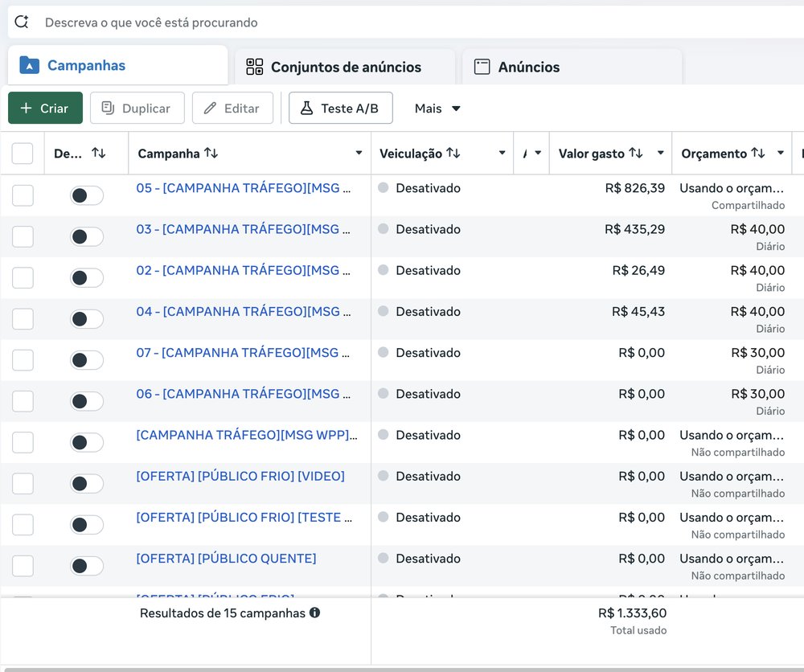Tick the select-all campaigns checkbox
This screenshot has width=804, height=672.
pos(23,154)
